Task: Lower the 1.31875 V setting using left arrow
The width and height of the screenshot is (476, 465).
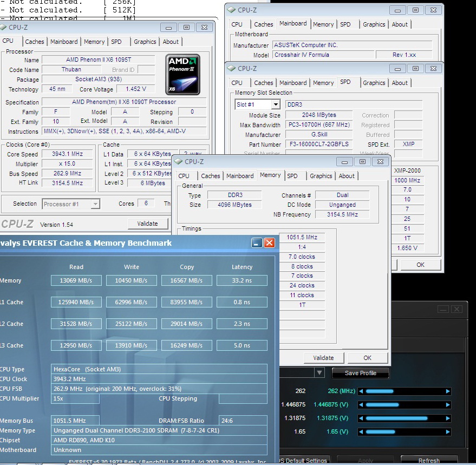Action: point(361,418)
